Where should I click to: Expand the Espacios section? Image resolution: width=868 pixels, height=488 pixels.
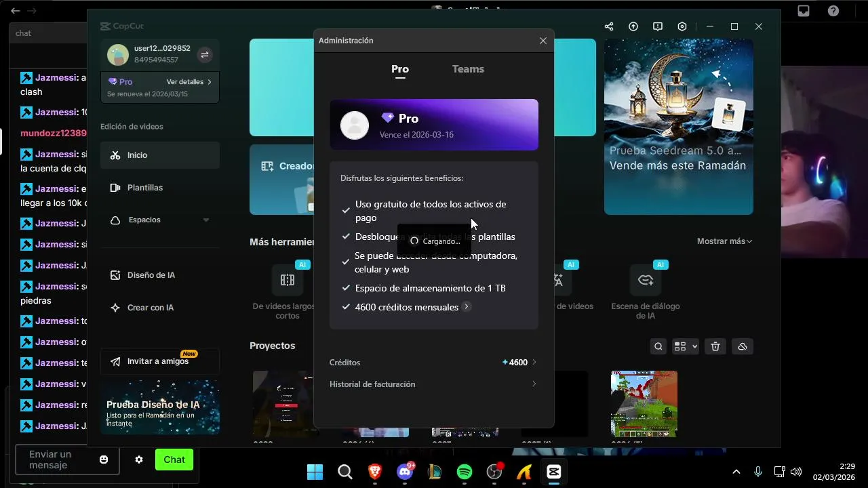point(206,220)
